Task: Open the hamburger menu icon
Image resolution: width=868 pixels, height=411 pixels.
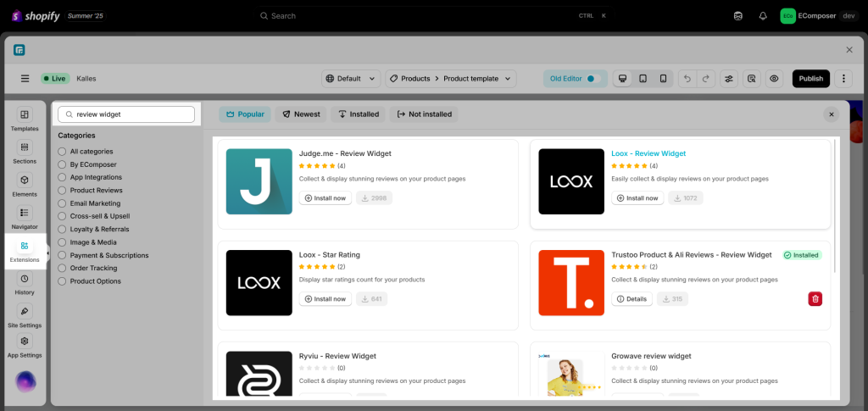Action: (x=25, y=79)
